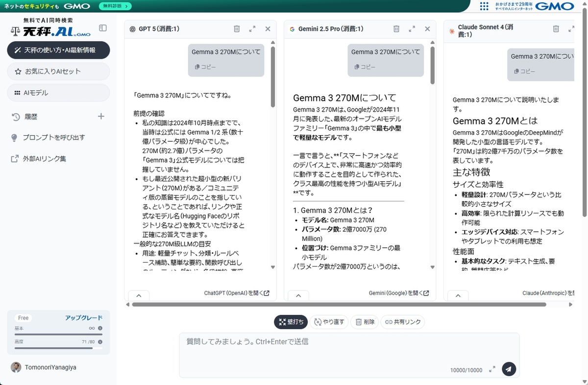Focus the question input field
Screen dimensions: 588x385
[x=349, y=355]
